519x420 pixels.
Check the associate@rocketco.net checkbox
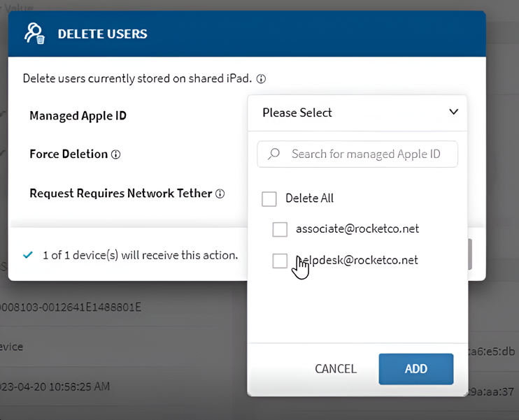(280, 229)
